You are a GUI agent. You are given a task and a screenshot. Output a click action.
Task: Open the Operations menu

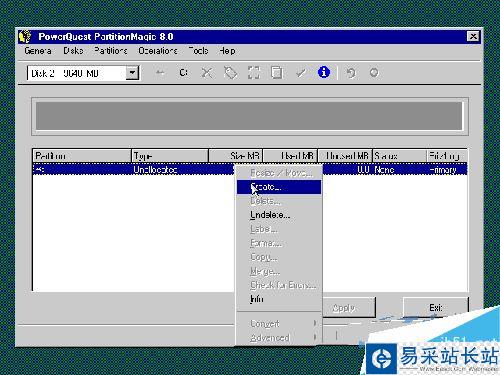tap(158, 51)
